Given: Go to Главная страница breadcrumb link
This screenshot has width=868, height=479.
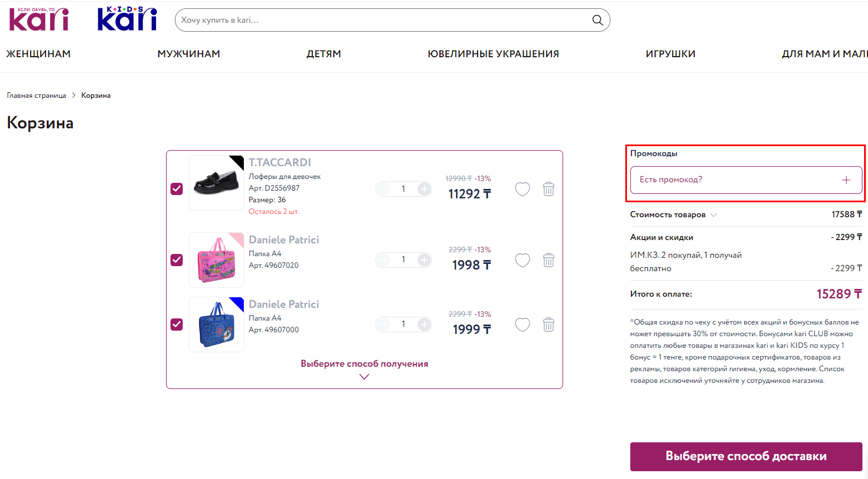Looking at the screenshot, I should tap(37, 96).
